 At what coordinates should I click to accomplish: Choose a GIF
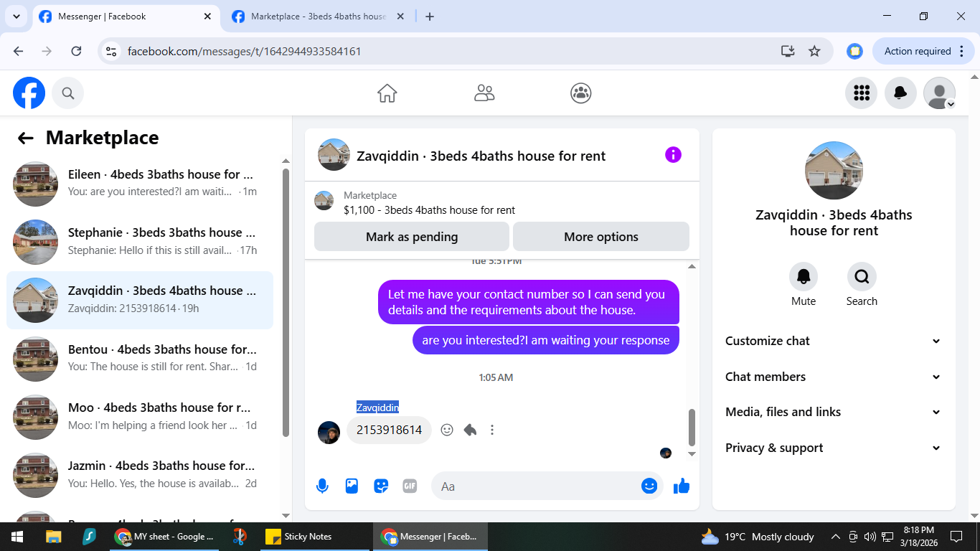[x=410, y=486]
